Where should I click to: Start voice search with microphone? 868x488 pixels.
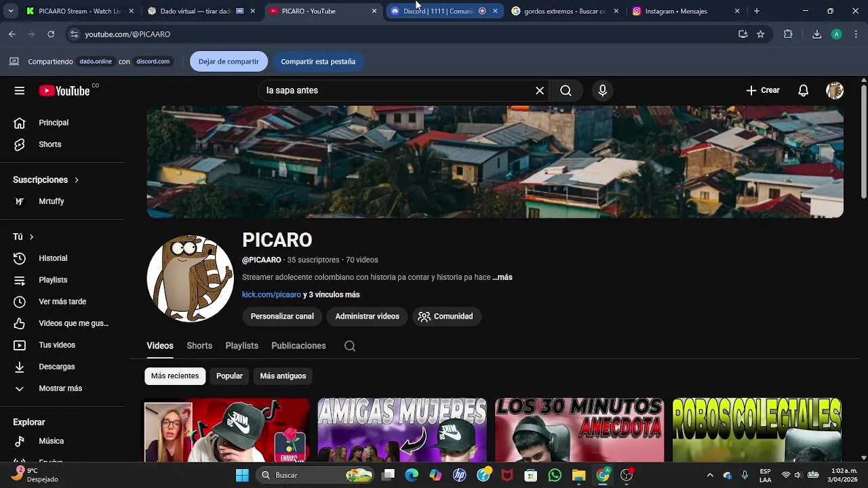pyautogui.click(x=602, y=91)
